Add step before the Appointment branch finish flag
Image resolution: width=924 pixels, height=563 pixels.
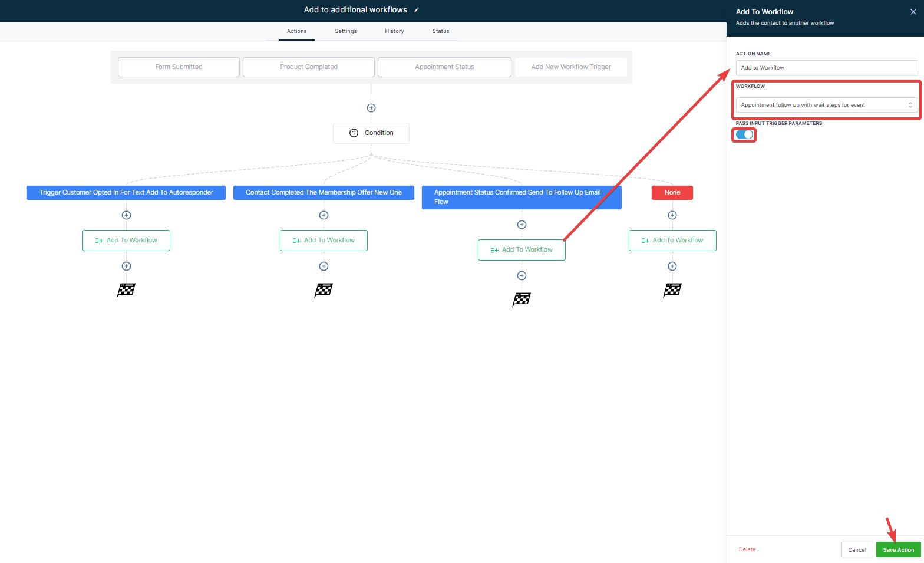point(522,276)
